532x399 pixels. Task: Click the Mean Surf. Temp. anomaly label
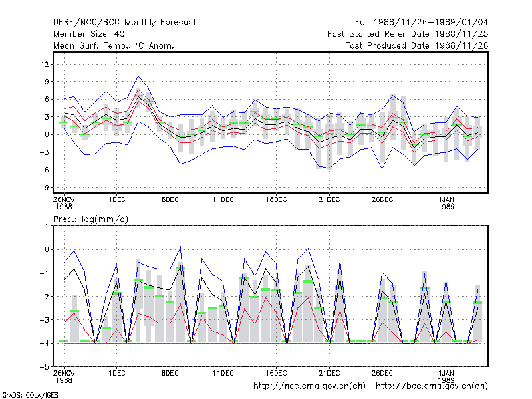pos(113,45)
